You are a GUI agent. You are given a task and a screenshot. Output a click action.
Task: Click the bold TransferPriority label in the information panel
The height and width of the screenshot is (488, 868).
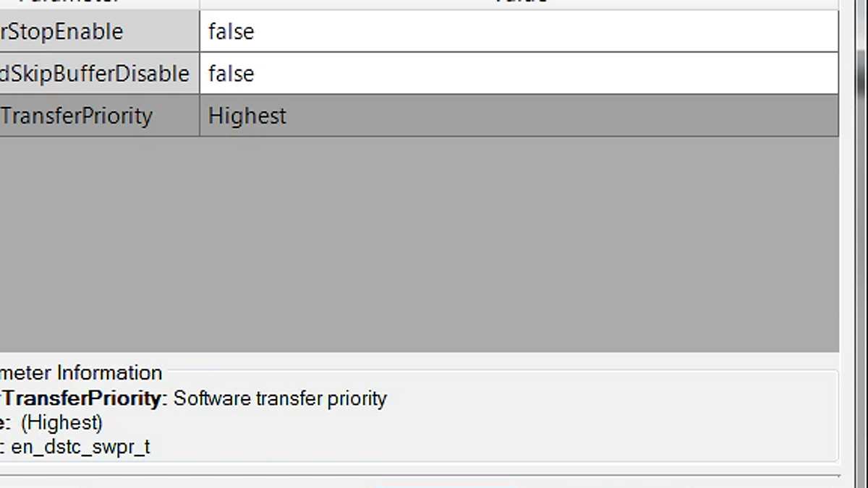click(x=81, y=398)
